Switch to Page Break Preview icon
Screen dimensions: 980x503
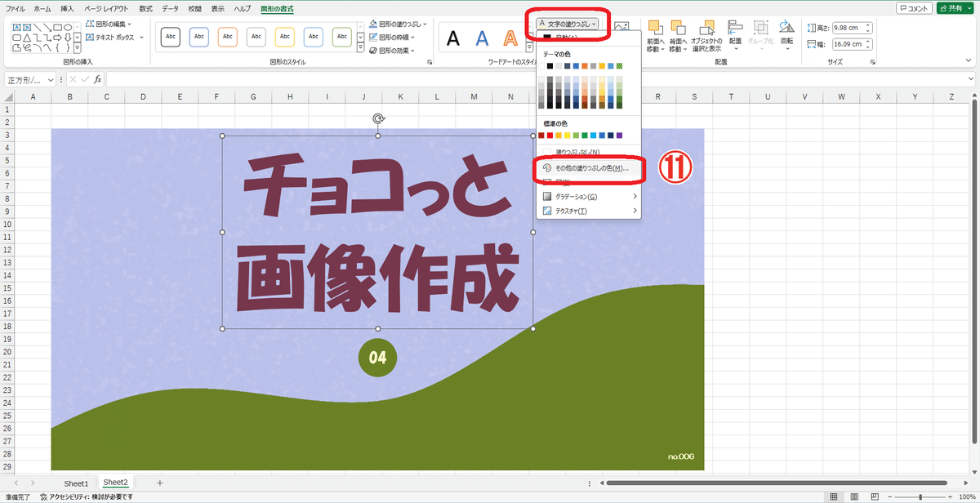(873, 496)
